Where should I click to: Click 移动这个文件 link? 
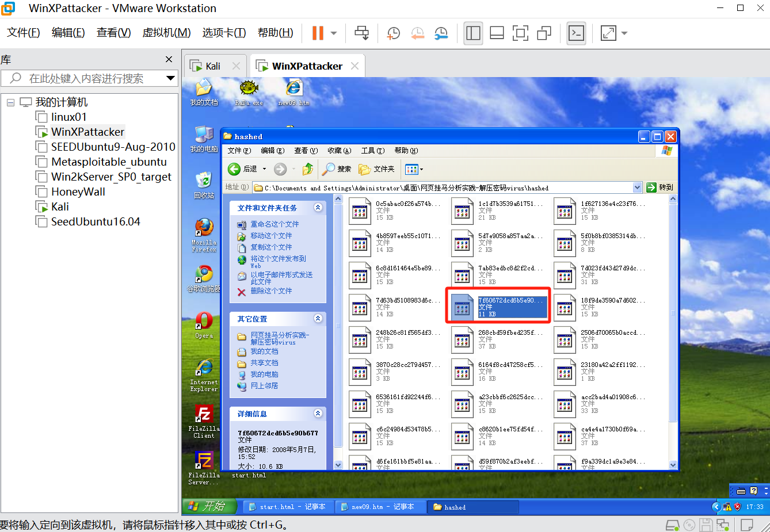coord(271,236)
